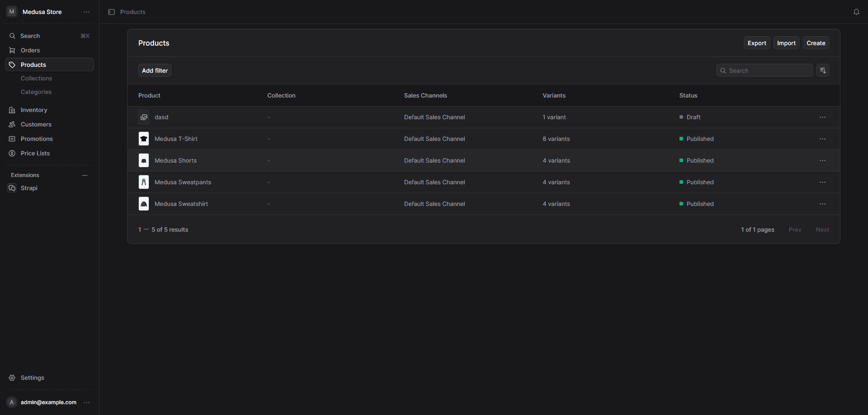
Task: Navigate to Collections submenu item
Action: click(x=36, y=79)
